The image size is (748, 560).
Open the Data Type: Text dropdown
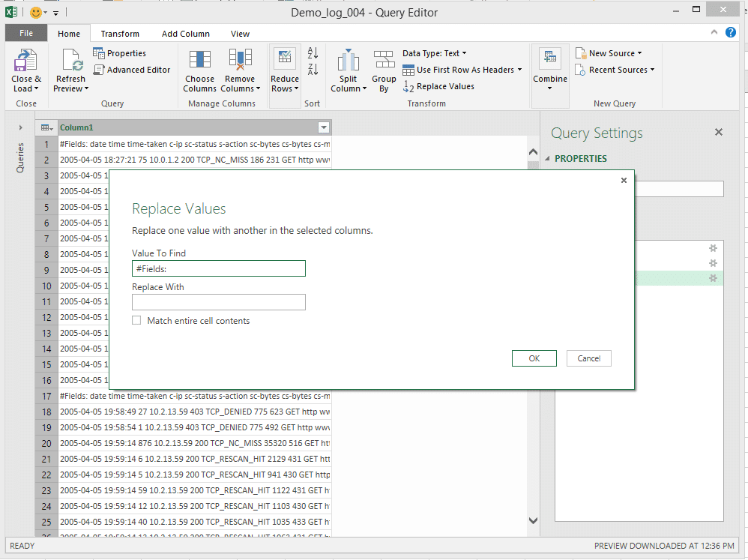click(435, 53)
